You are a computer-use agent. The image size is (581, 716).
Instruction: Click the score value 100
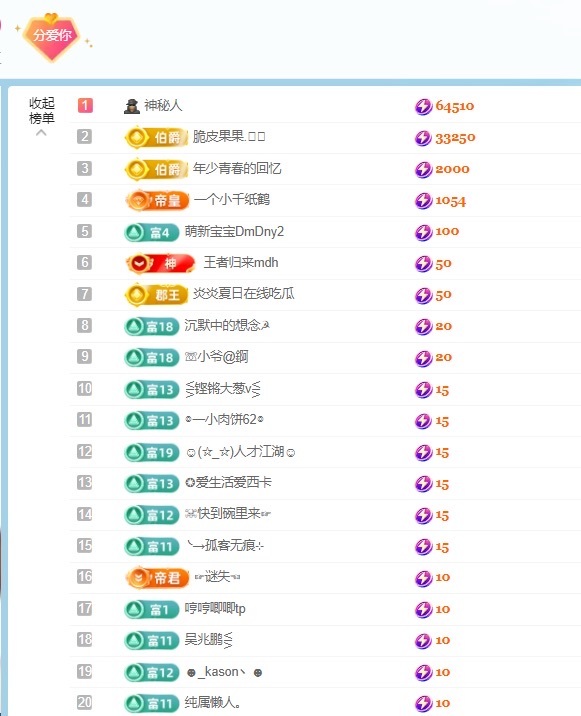(x=447, y=232)
